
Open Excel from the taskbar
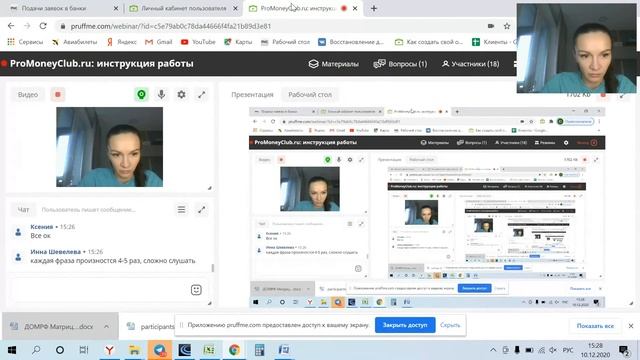209,350
